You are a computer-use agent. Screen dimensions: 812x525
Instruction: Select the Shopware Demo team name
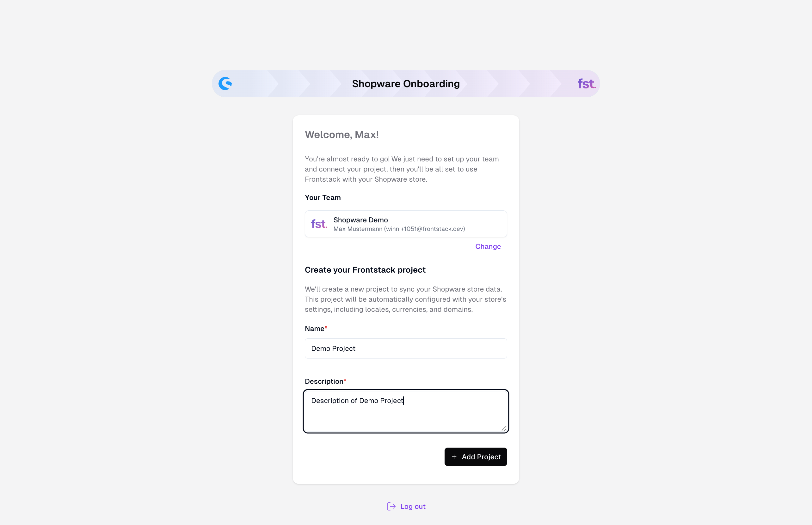click(360, 220)
